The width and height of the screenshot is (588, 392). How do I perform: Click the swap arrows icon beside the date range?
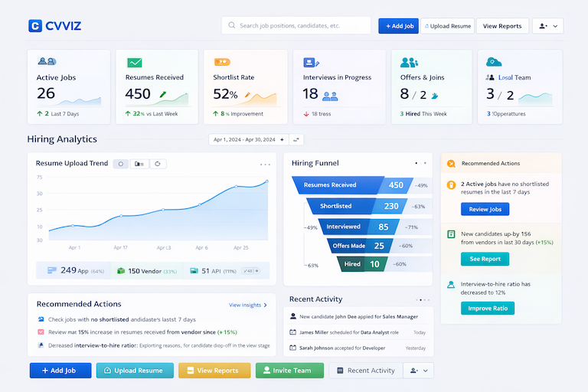(x=296, y=139)
